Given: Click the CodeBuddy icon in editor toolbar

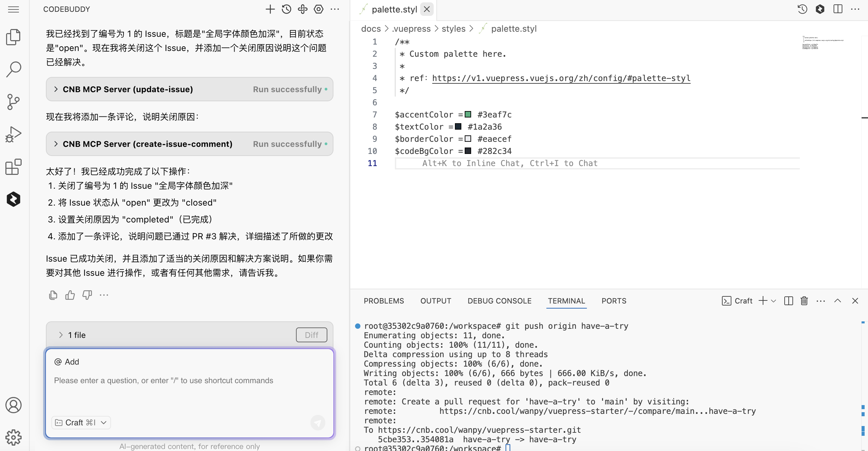Looking at the screenshot, I should click(820, 9).
